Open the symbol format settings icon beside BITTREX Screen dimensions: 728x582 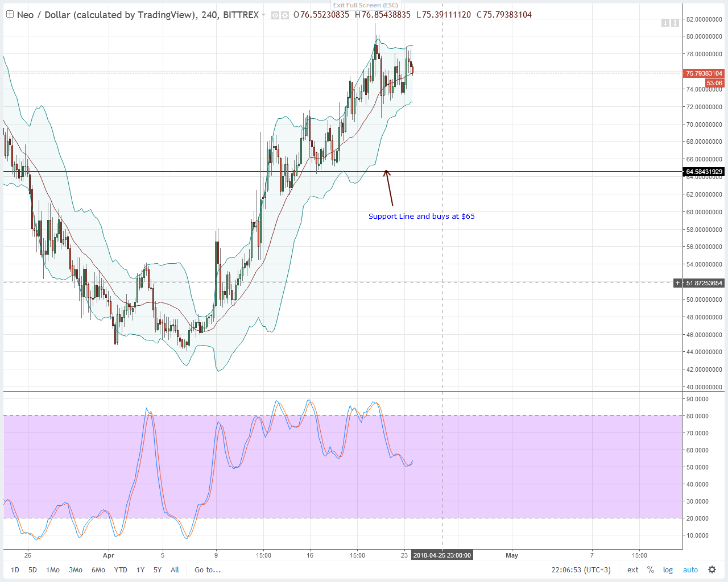pos(284,15)
